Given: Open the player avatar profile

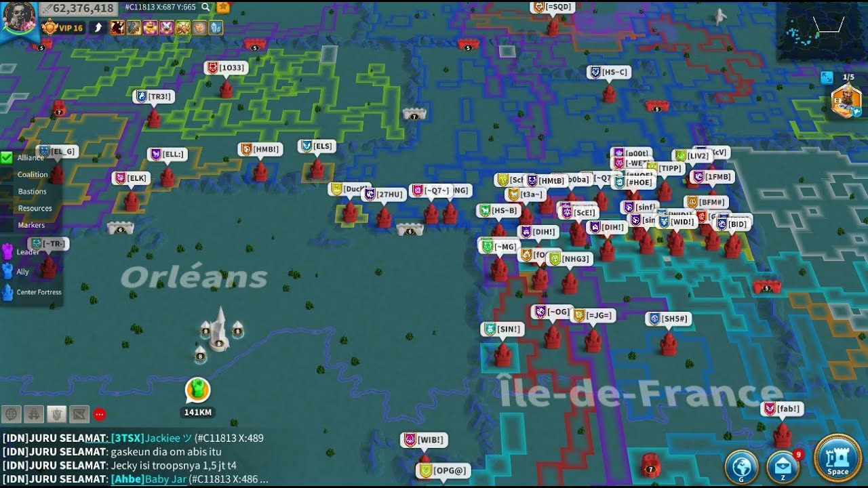Looking at the screenshot, I should (x=18, y=18).
